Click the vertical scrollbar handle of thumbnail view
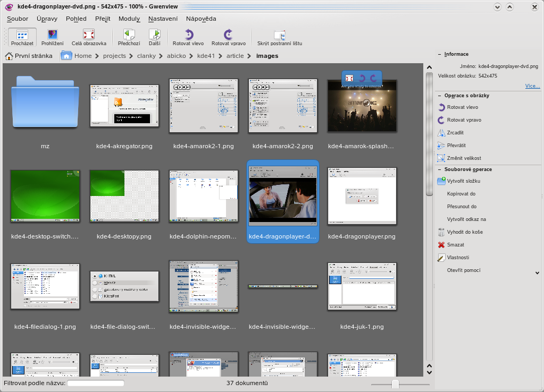The height and width of the screenshot is (392, 544). (x=429, y=134)
